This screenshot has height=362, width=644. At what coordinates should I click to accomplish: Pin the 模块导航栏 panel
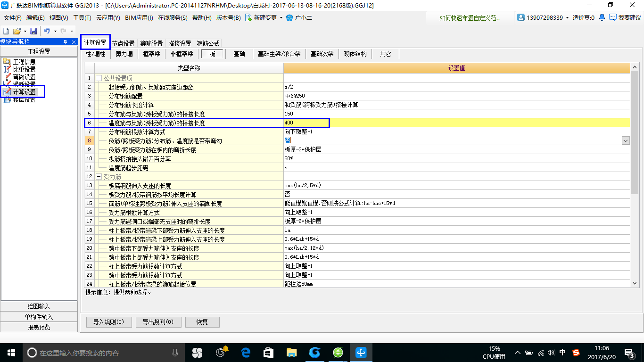point(65,42)
